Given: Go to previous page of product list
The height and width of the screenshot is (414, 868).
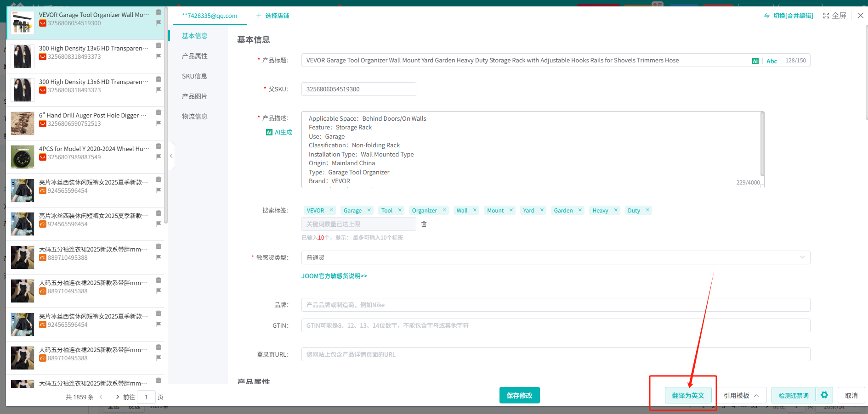Looking at the screenshot, I should (x=101, y=397).
